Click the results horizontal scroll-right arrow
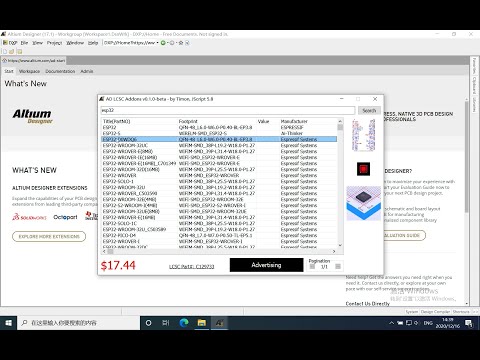The image size is (480, 360). (x=334, y=251)
